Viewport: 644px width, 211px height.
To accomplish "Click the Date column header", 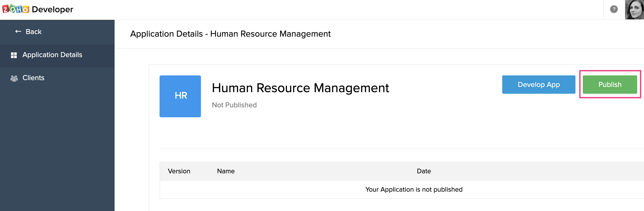I will coord(424,171).
